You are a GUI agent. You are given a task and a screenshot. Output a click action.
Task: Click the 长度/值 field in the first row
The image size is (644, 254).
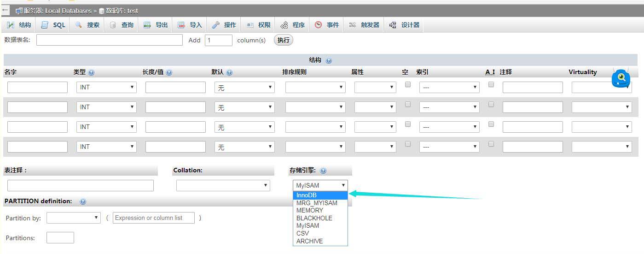[175, 88]
